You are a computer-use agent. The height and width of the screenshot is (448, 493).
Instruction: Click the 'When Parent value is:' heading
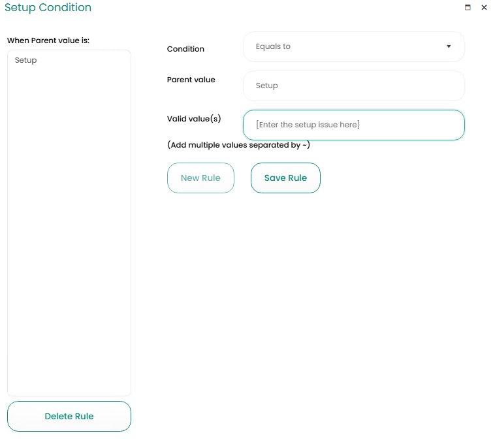pyautogui.click(x=48, y=40)
